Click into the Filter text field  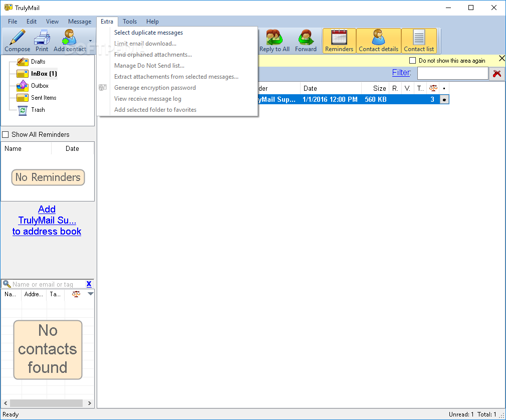(452, 73)
